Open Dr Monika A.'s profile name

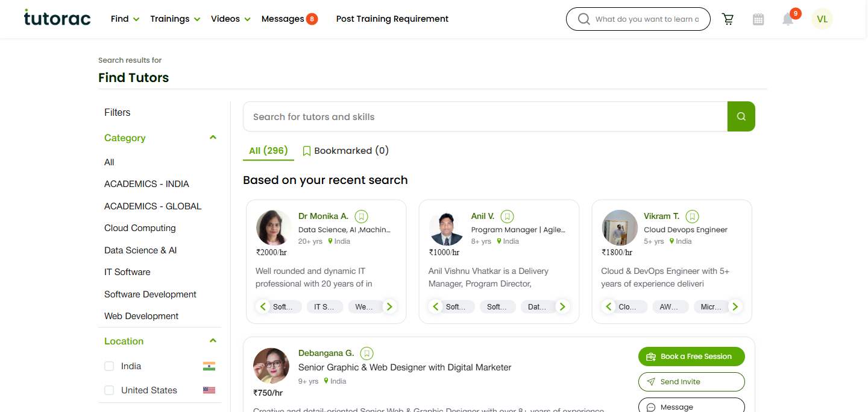tap(324, 216)
